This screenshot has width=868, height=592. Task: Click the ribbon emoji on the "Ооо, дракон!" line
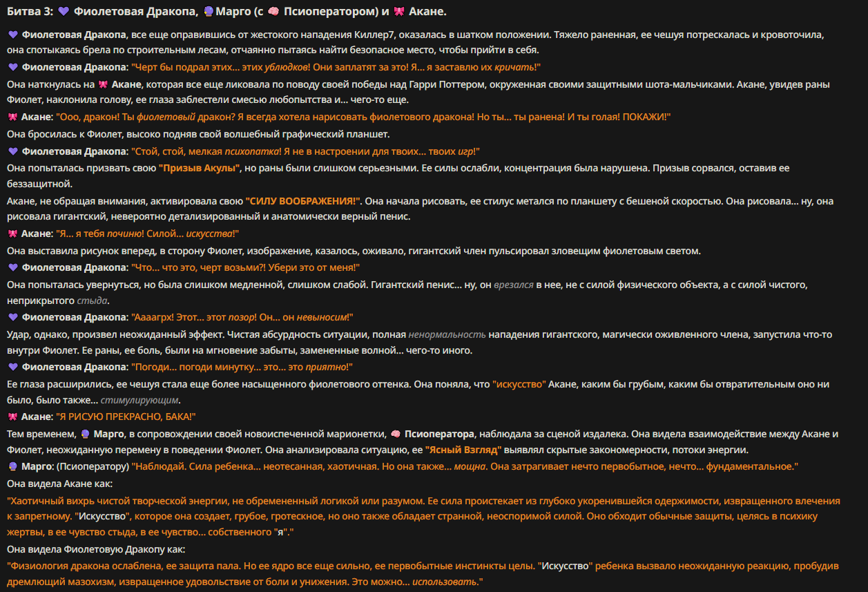pyautogui.click(x=12, y=117)
